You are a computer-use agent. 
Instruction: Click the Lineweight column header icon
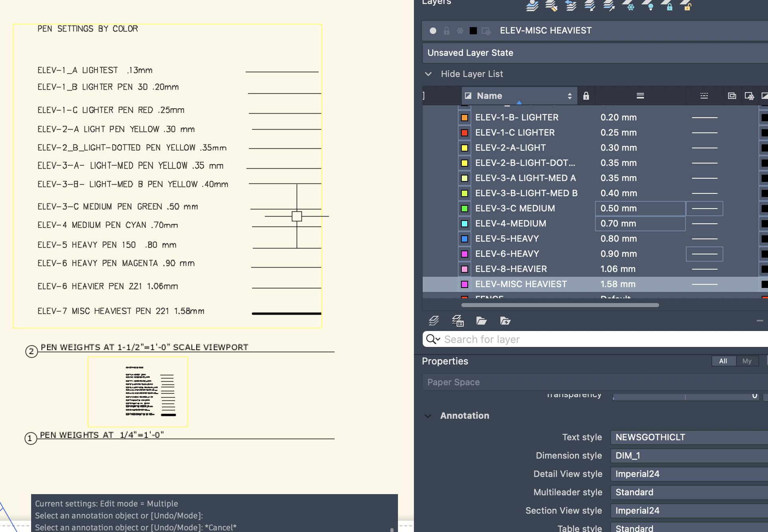pyautogui.click(x=640, y=96)
